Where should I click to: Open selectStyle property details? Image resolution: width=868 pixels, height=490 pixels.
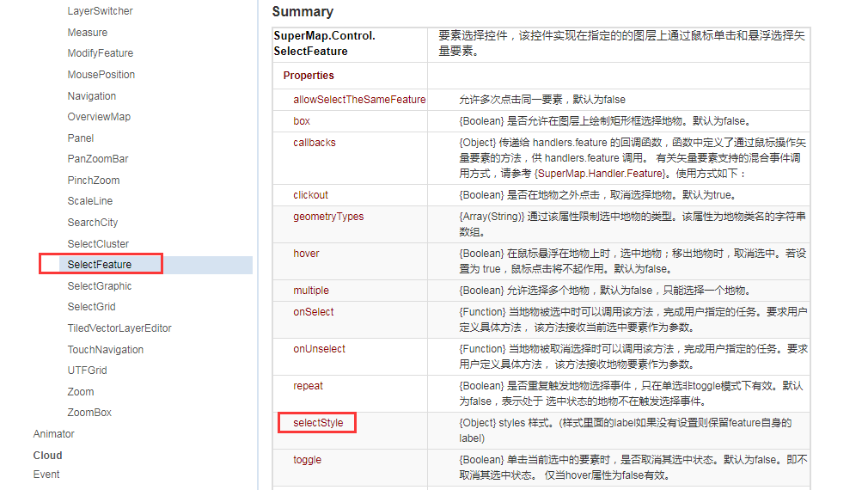[x=318, y=423]
